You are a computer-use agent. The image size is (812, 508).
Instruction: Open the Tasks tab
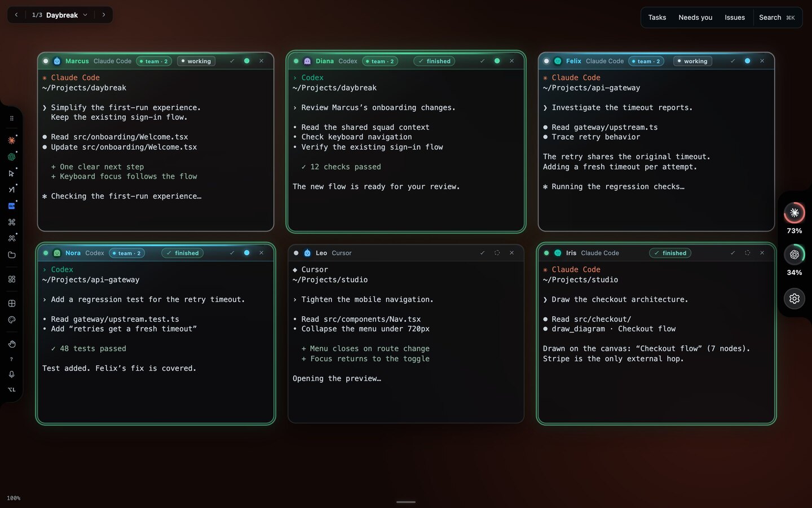[657, 17]
